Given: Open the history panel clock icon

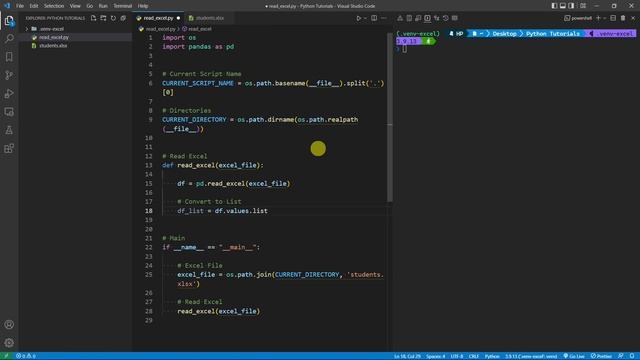Looking at the screenshot, I should 446,18.
